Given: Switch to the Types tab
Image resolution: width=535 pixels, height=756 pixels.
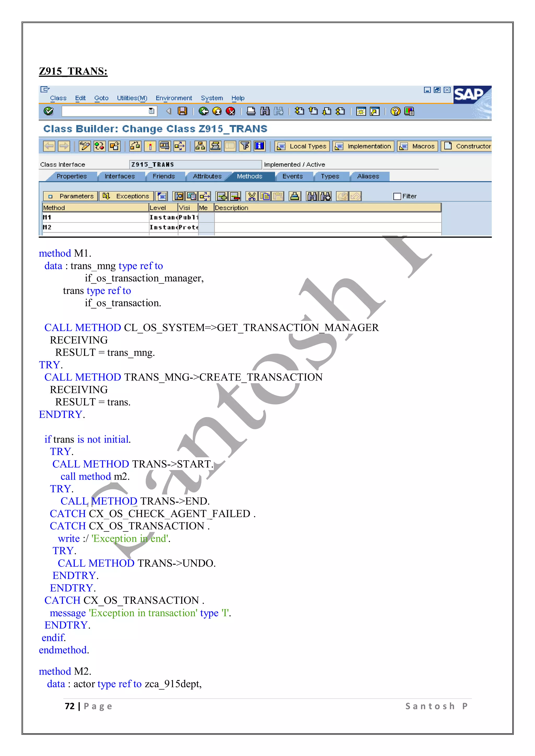Looking at the screenshot, I should click(x=330, y=176).
